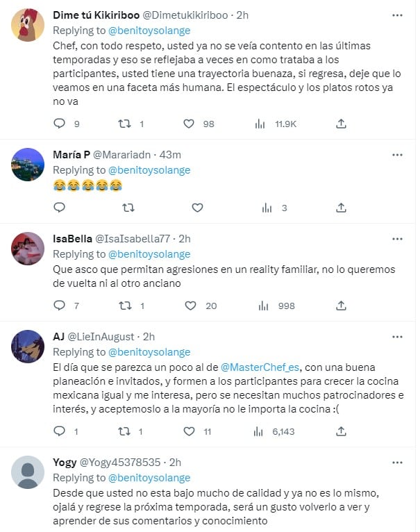
Task: Share María P's emoji tweet
Action: tap(341, 207)
